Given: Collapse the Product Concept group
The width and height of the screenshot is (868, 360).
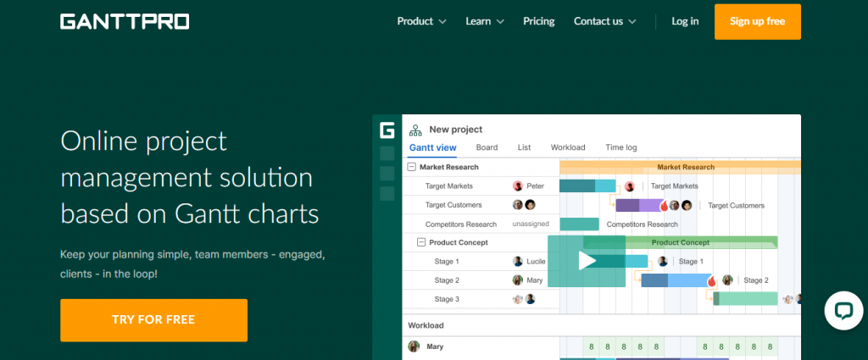Looking at the screenshot, I should [x=420, y=242].
